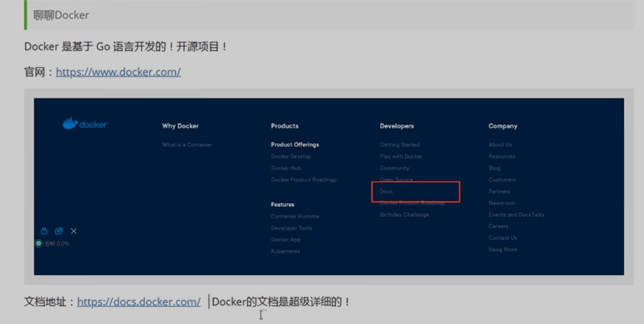644x324 pixels.
Task: Open the Play with Docker link
Action: point(401,156)
